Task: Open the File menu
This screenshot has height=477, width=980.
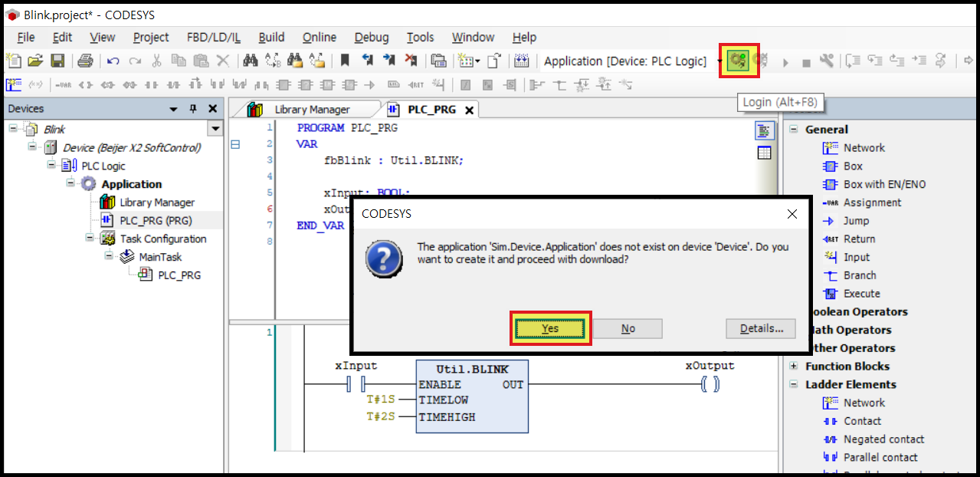Action: click(25, 37)
